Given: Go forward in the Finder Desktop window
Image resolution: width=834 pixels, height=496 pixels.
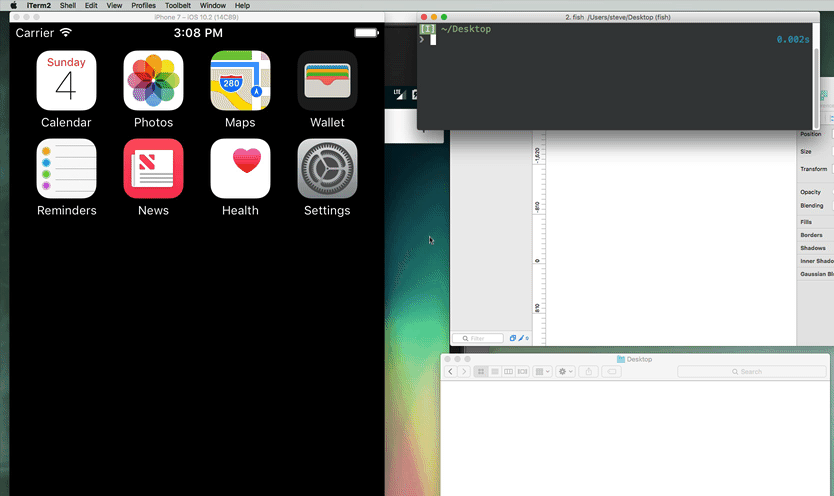Looking at the screenshot, I should pyautogui.click(x=464, y=372).
